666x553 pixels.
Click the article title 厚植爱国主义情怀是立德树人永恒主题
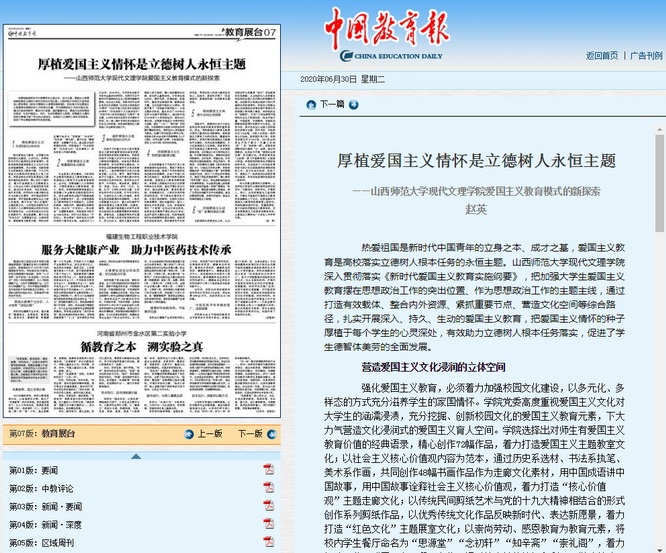[x=477, y=161]
